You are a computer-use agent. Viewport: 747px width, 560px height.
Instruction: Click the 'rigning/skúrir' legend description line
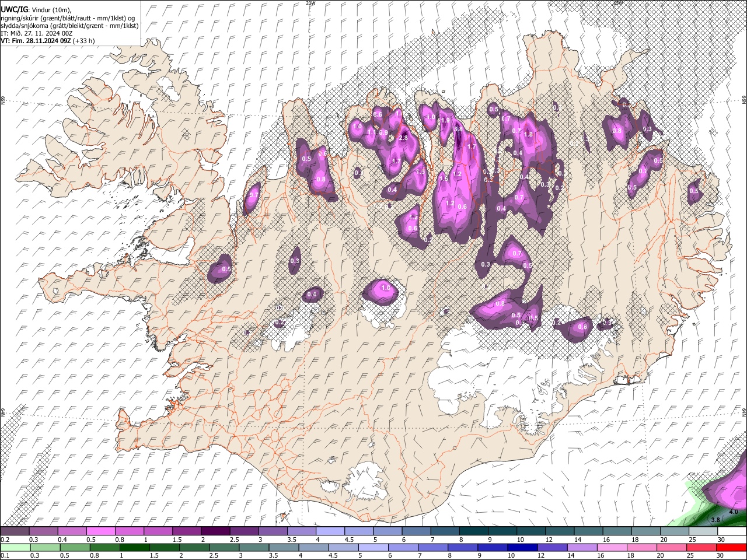tap(68, 17)
